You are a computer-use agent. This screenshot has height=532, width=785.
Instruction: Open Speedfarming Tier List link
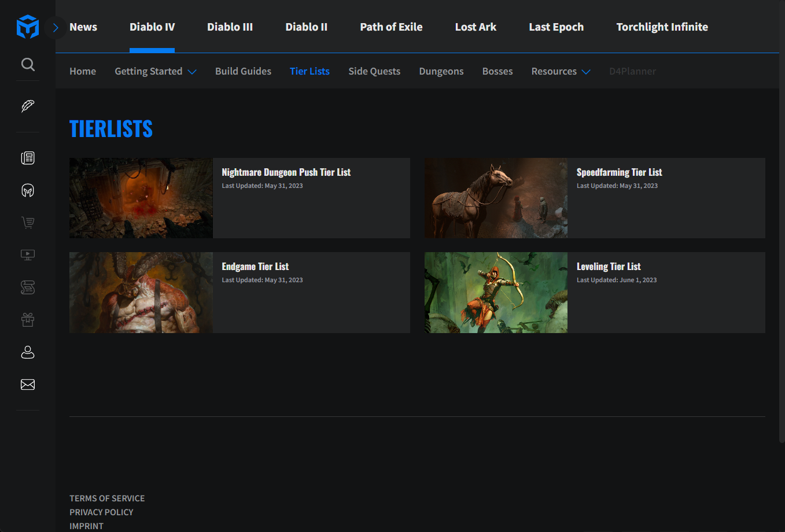pos(620,172)
